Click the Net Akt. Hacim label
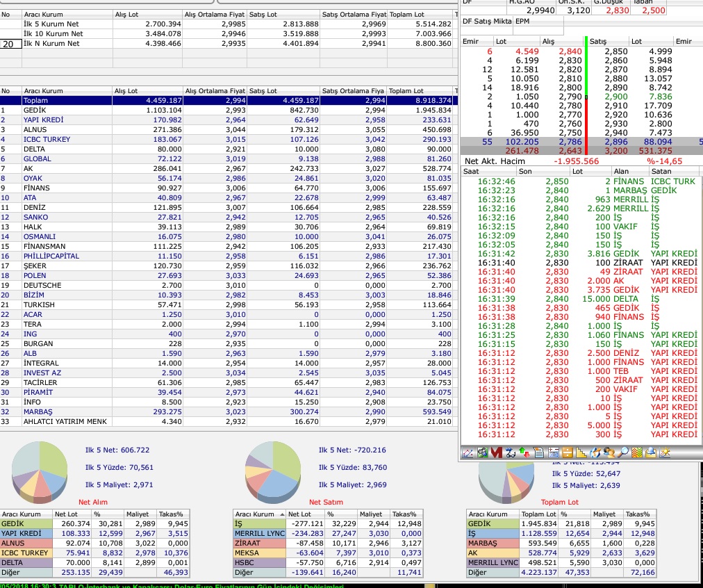The image size is (703, 588). 495,161
